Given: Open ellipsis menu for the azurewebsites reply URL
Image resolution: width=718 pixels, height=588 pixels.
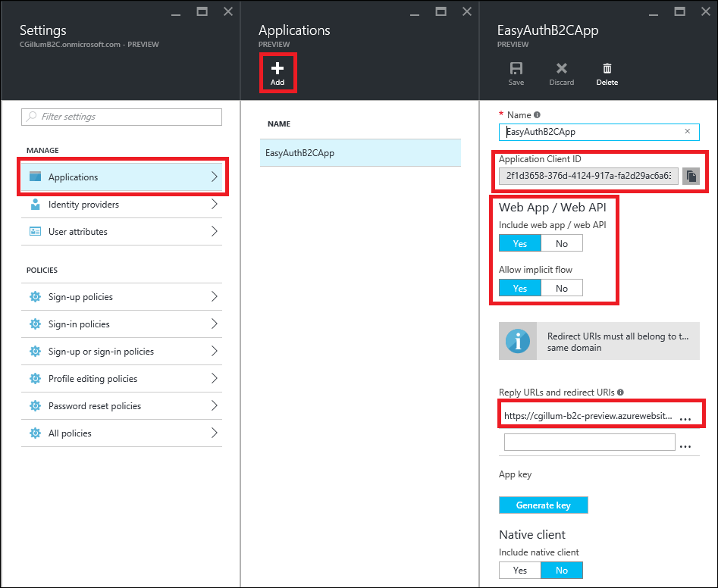Looking at the screenshot, I should (685, 417).
